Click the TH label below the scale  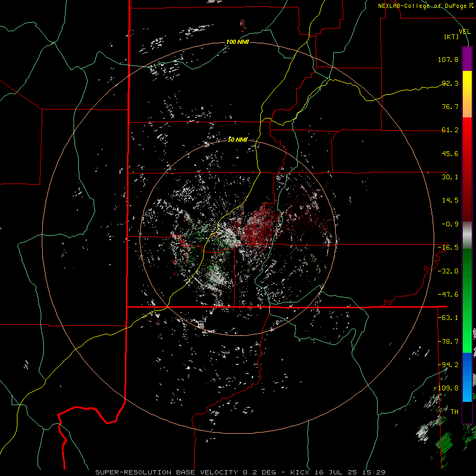pyautogui.click(x=454, y=412)
